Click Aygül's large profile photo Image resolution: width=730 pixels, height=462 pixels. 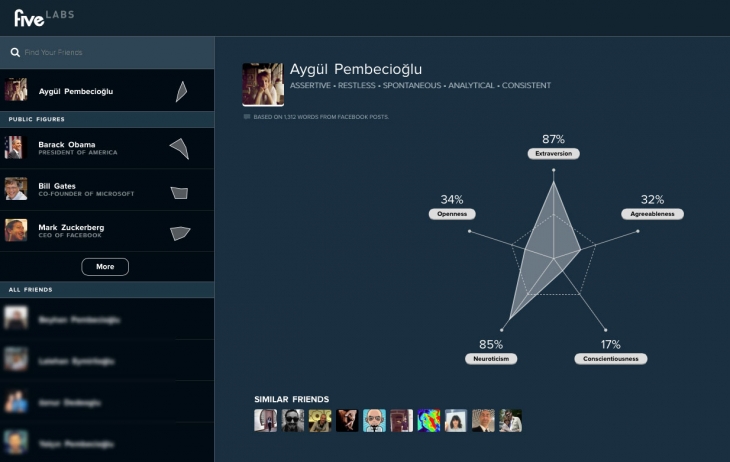[x=263, y=84]
